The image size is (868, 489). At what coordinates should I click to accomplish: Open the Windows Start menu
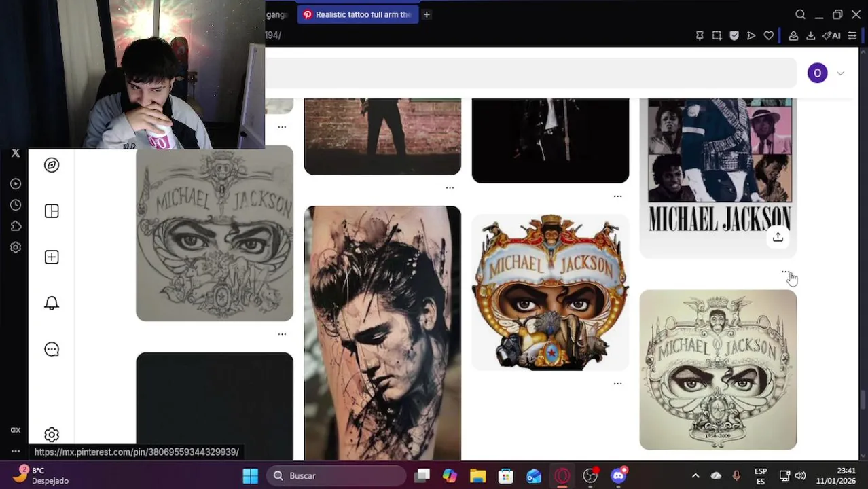pyautogui.click(x=251, y=476)
